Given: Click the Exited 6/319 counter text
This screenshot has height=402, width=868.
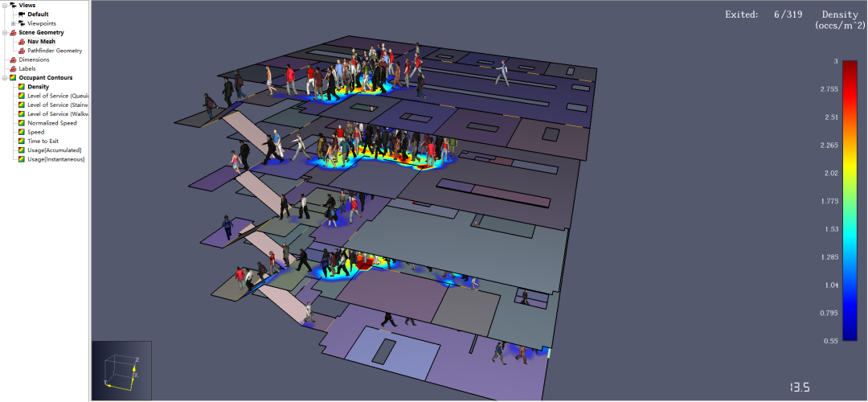Looking at the screenshot, I should point(764,15).
